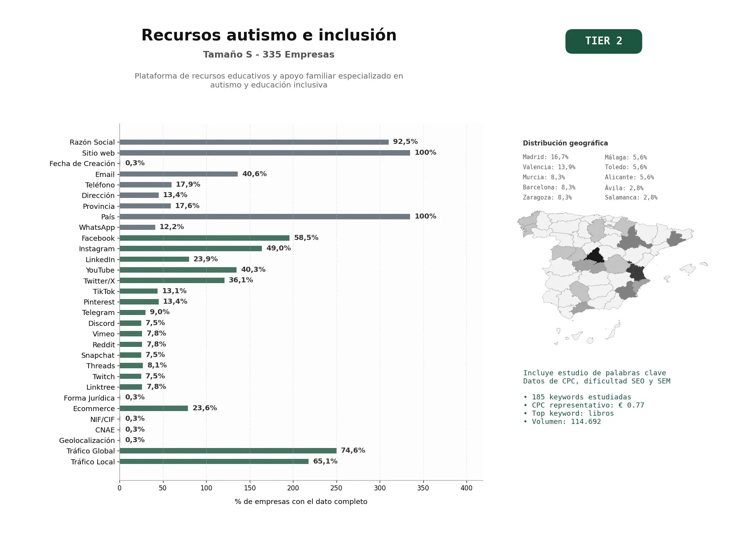Select the 'NIF/CIF' row label
This screenshot has width=747, height=560.
[x=103, y=419]
